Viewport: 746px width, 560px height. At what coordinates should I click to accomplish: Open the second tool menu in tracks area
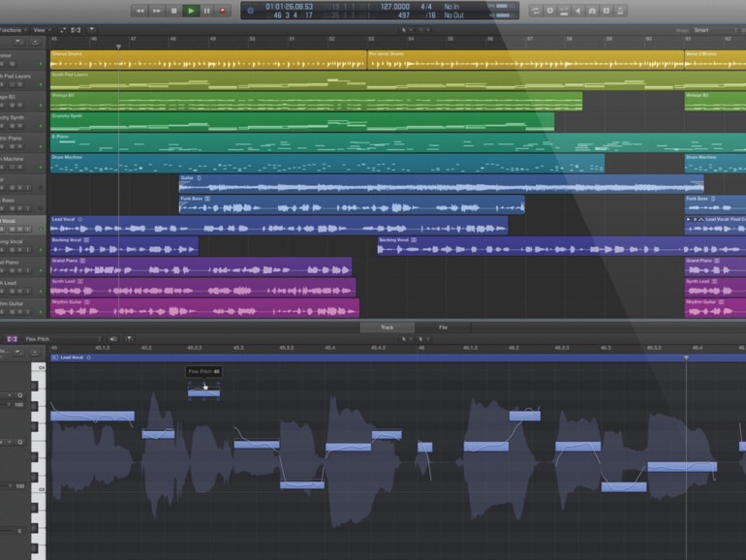point(423,30)
